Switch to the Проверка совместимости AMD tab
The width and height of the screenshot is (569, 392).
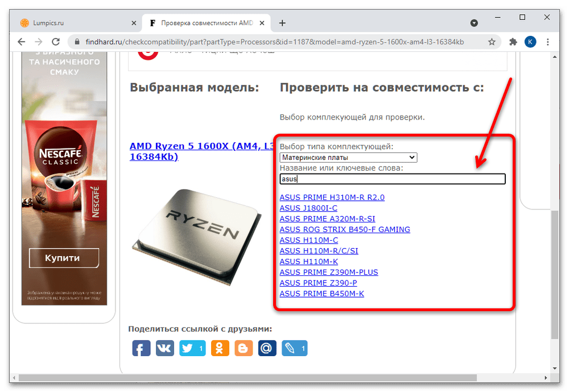[206, 23]
